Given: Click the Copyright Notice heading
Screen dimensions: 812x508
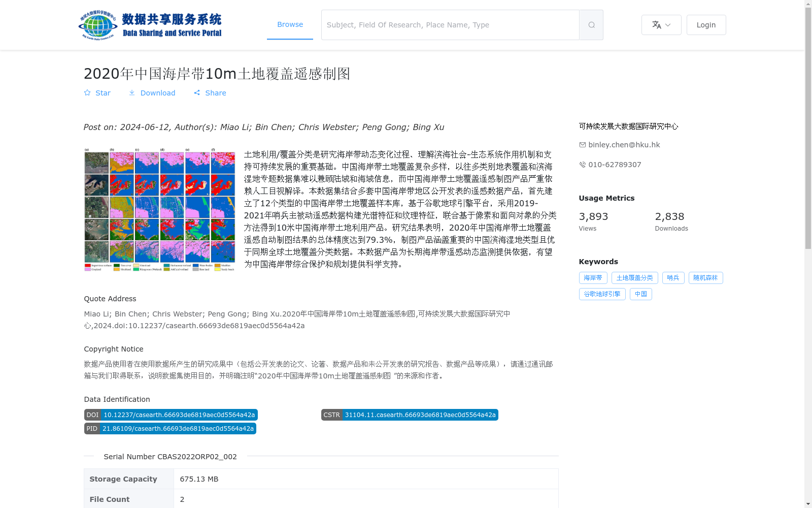Looking at the screenshot, I should point(114,349).
